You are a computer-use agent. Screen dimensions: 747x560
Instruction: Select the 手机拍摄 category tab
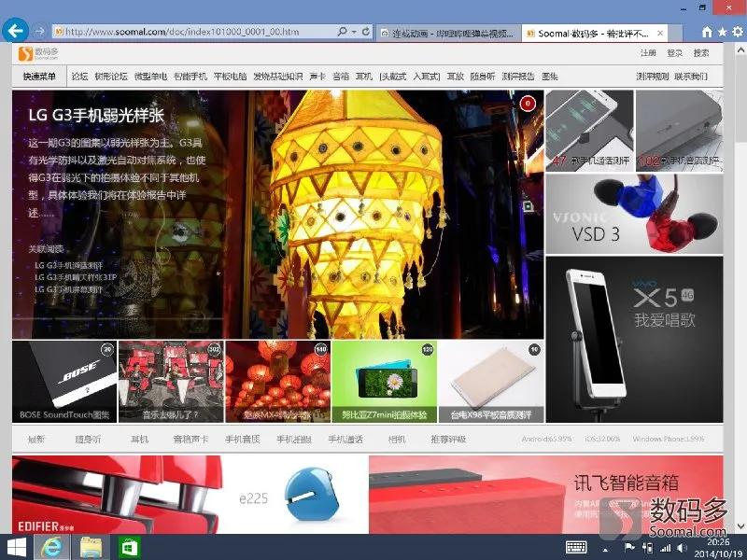tap(294, 439)
